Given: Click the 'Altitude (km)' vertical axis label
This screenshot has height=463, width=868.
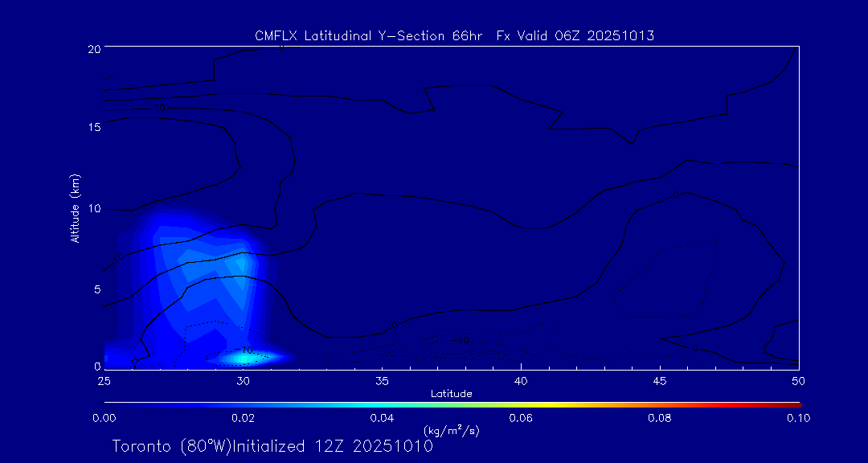Looking at the screenshot, I should tap(75, 208).
